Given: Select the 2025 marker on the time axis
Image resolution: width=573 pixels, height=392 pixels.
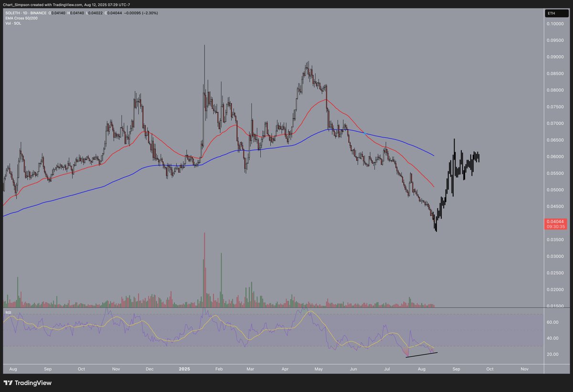Looking at the screenshot, I should (x=184, y=369).
